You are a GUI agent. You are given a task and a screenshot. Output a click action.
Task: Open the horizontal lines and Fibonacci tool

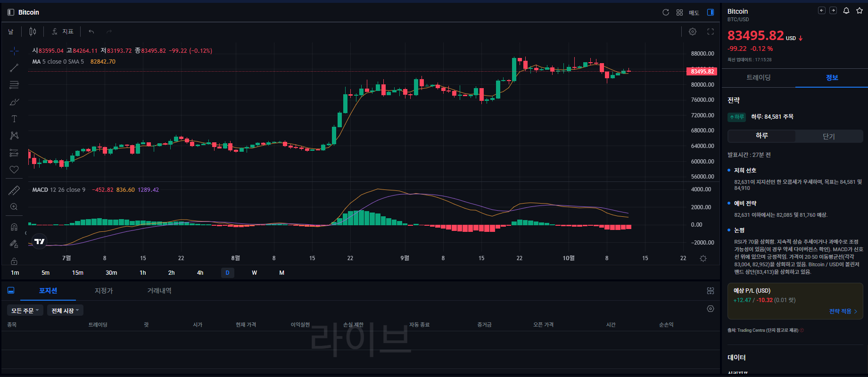[x=14, y=85]
